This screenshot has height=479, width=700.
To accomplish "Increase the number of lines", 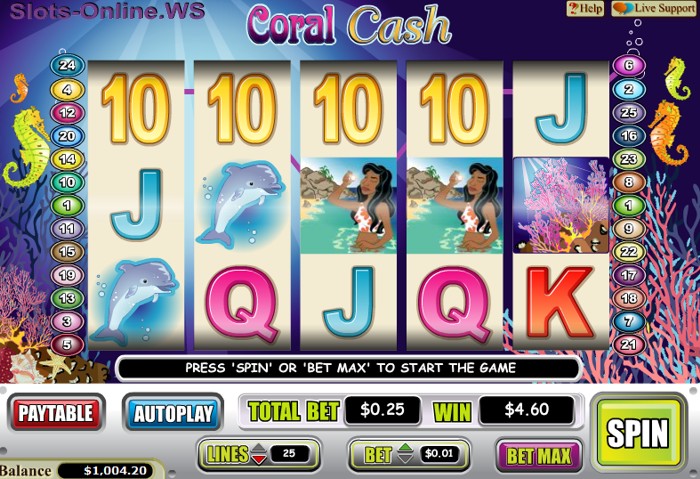I will [259, 448].
